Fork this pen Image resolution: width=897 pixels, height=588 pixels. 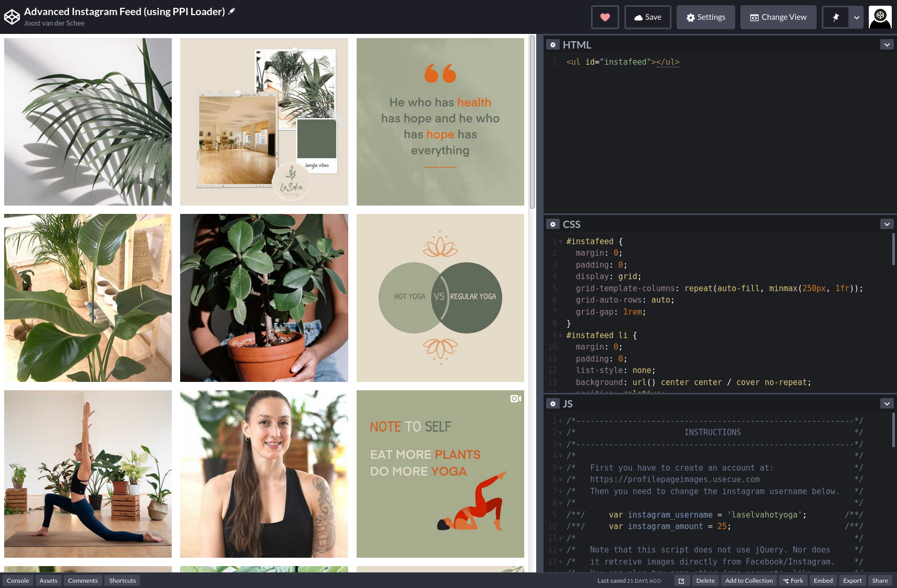(793, 581)
